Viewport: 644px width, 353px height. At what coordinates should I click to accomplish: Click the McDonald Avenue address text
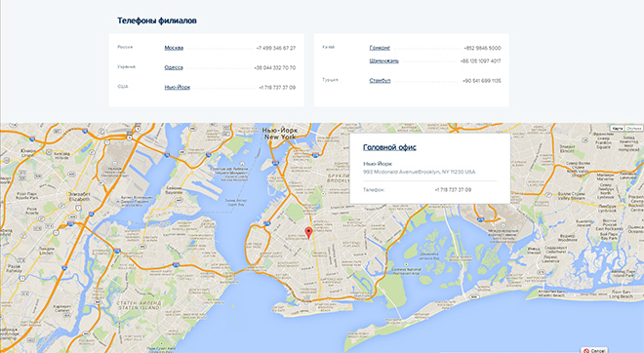pos(419,172)
